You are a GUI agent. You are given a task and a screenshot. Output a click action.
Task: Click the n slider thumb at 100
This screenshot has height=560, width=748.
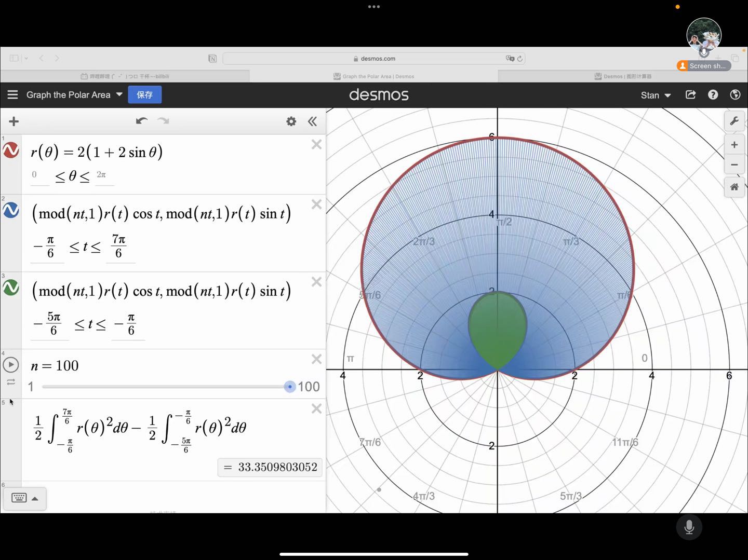290,387
